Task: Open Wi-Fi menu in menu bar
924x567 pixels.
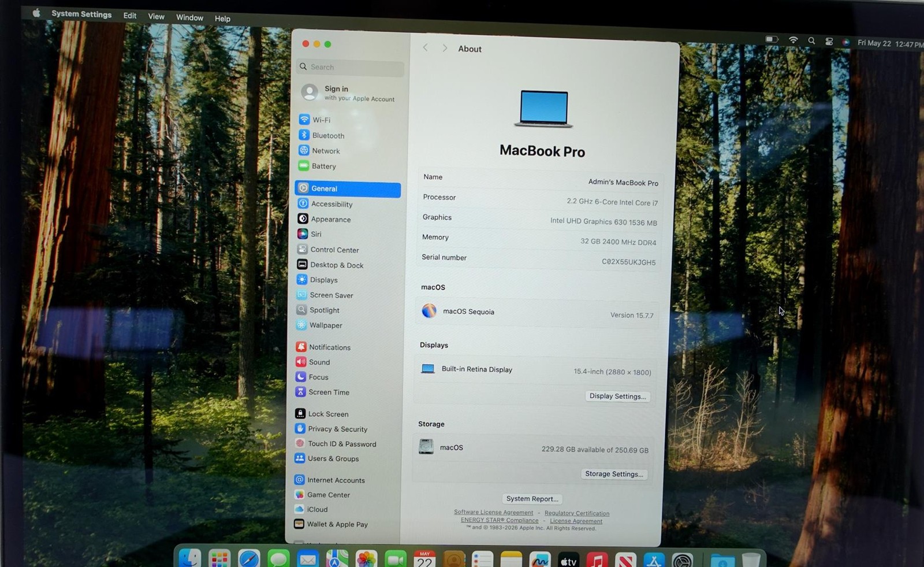Action: (x=793, y=40)
